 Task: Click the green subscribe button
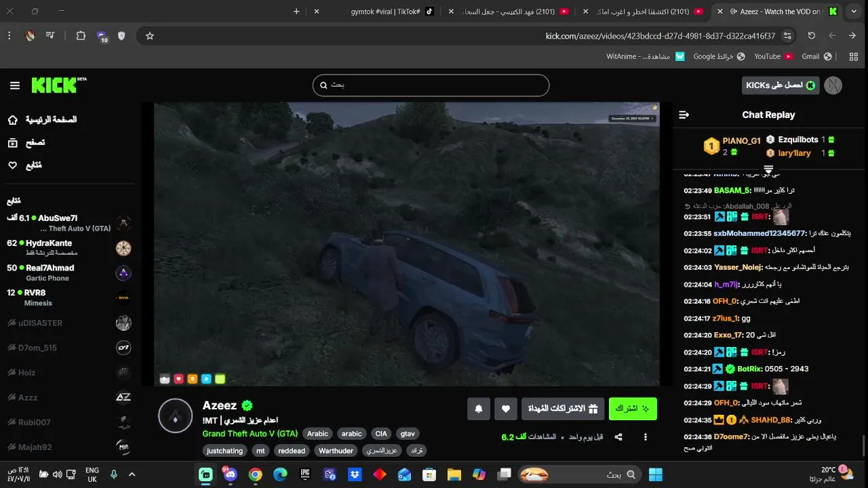632,409
